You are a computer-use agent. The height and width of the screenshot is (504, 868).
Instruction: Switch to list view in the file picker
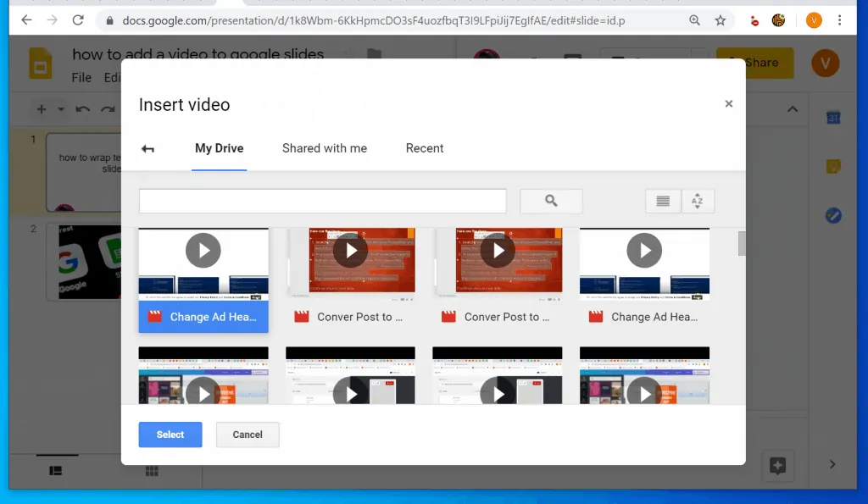663,201
